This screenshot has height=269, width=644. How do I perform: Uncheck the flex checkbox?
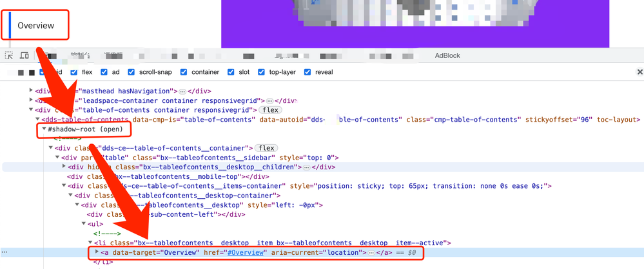point(73,72)
